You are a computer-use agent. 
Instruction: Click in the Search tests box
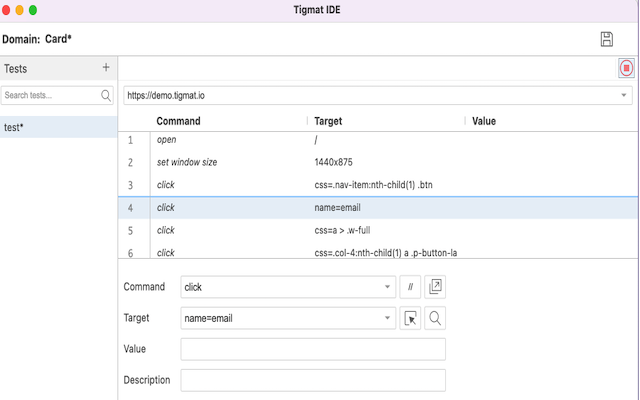[50, 96]
